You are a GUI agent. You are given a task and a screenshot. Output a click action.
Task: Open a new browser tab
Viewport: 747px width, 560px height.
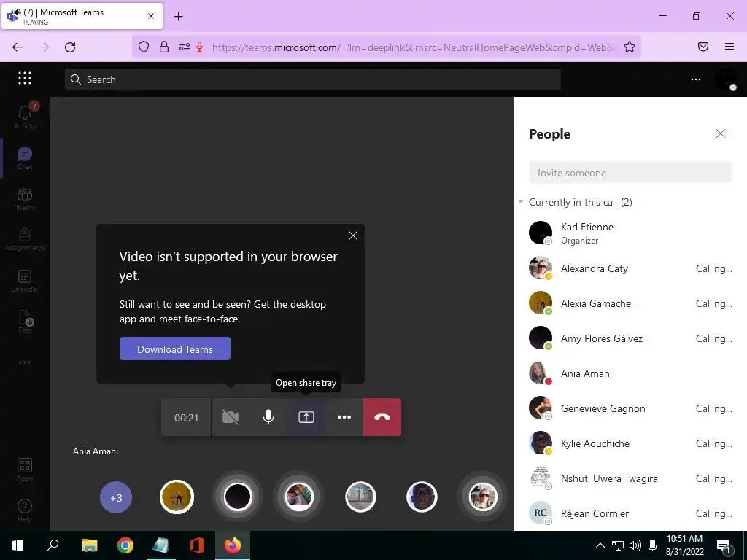pos(178,17)
